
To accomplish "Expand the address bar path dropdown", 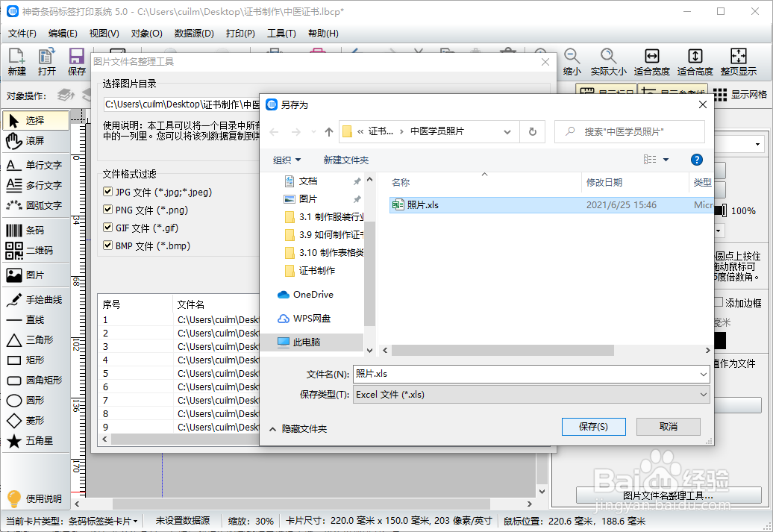I will pos(507,131).
